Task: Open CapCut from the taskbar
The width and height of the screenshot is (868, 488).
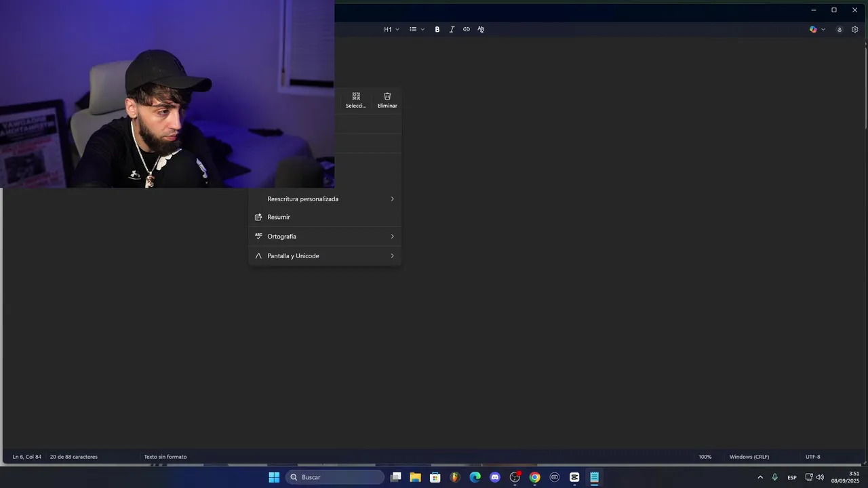Action: (x=574, y=477)
